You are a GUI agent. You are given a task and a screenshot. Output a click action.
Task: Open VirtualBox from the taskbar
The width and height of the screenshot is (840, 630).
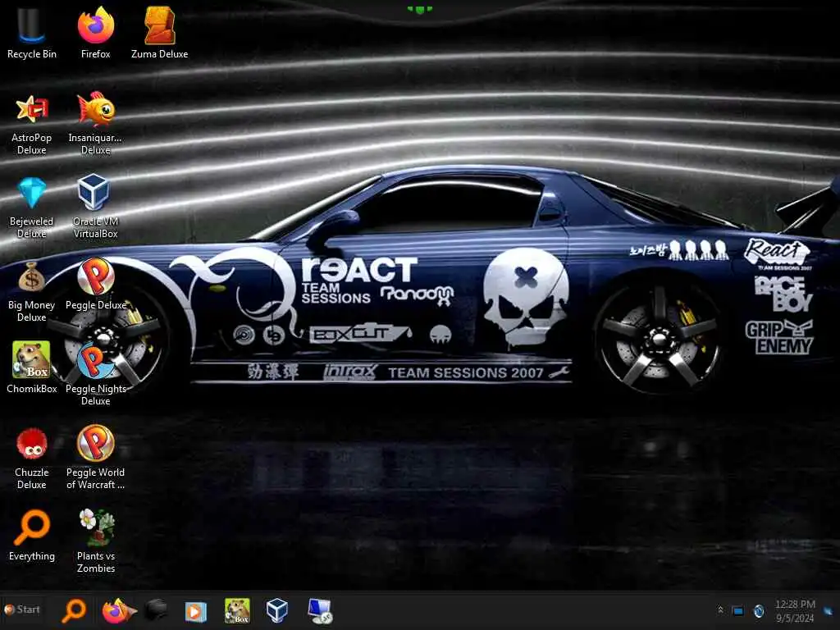point(277,610)
